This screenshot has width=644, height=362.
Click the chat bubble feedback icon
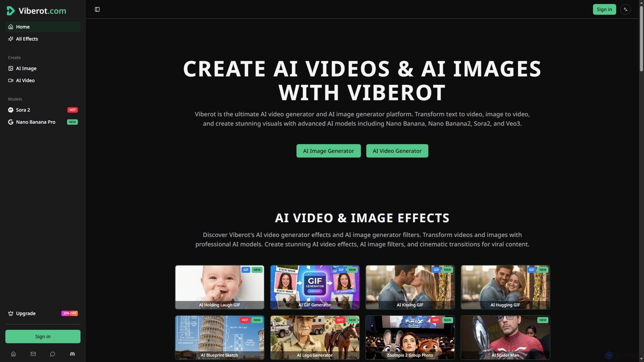(x=52, y=354)
